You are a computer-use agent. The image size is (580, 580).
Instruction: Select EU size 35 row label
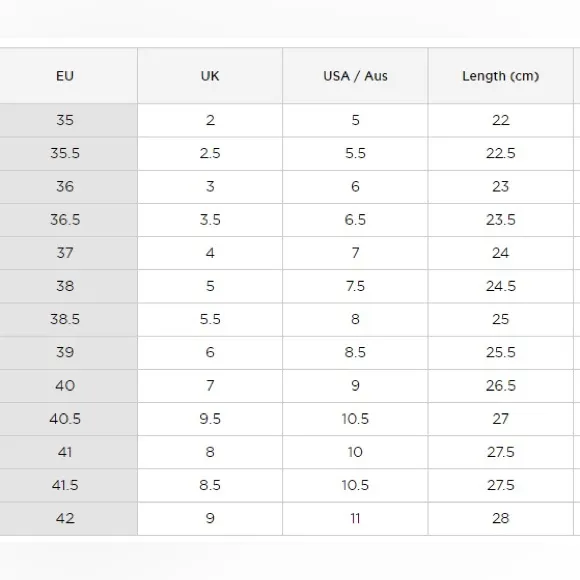click(65, 120)
